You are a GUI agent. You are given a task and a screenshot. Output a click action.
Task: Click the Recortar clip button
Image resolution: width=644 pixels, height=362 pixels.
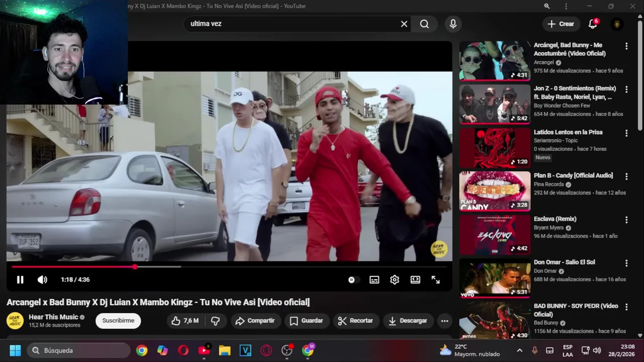click(x=355, y=321)
